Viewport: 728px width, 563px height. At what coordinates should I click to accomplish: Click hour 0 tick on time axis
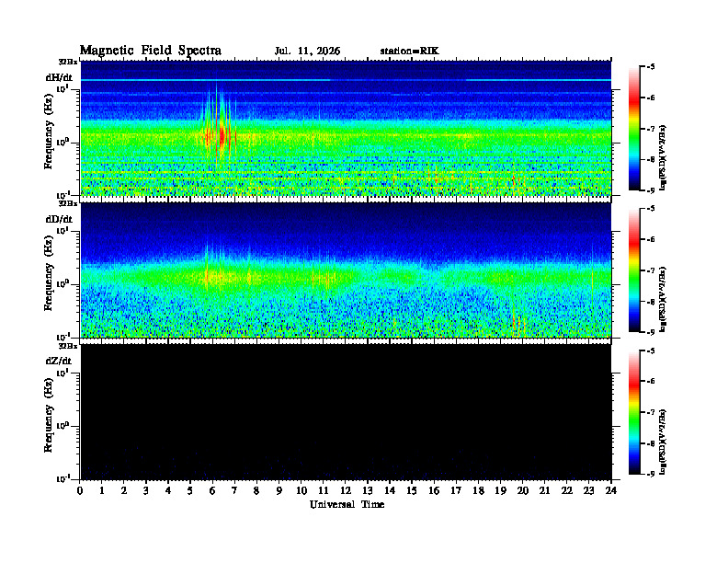80,490
